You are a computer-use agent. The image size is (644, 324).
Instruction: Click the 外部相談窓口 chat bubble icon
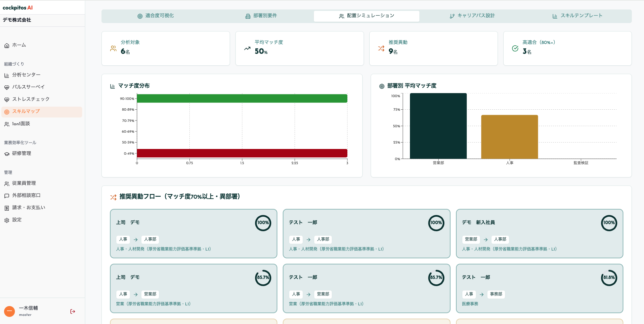tap(7, 196)
